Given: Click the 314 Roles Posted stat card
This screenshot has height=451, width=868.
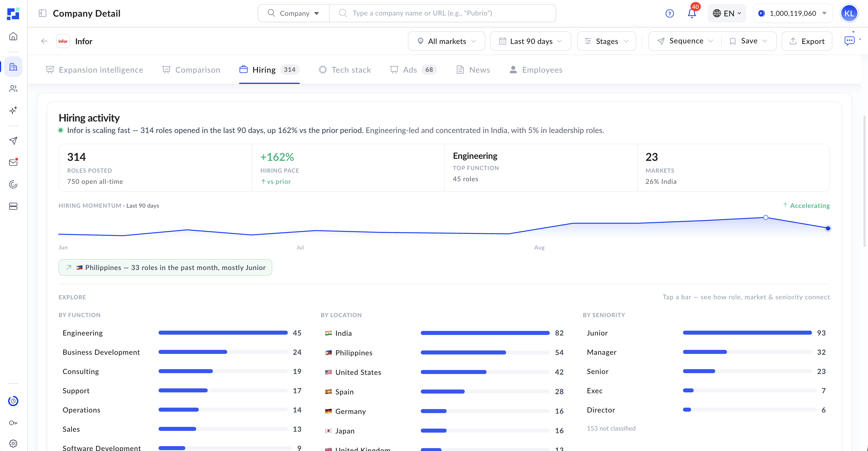Looking at the screenshot, I should pyautogui.click(x=155, y=168).
